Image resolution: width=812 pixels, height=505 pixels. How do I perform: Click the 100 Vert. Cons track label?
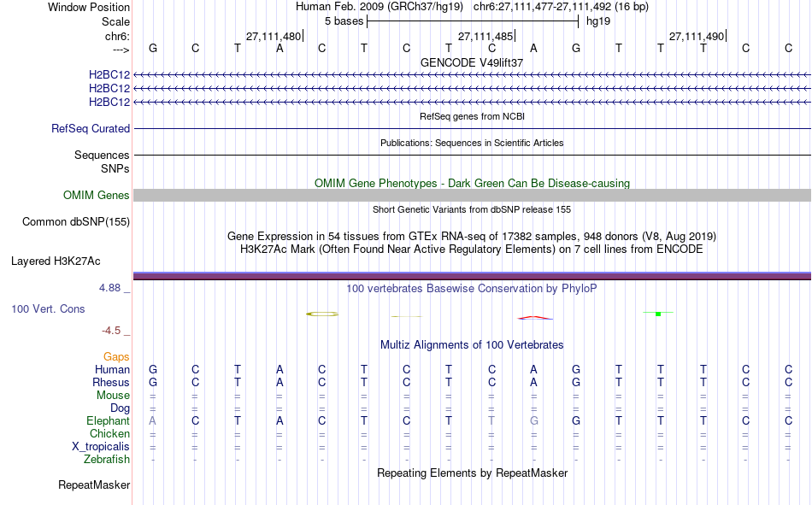coord(48,308)
